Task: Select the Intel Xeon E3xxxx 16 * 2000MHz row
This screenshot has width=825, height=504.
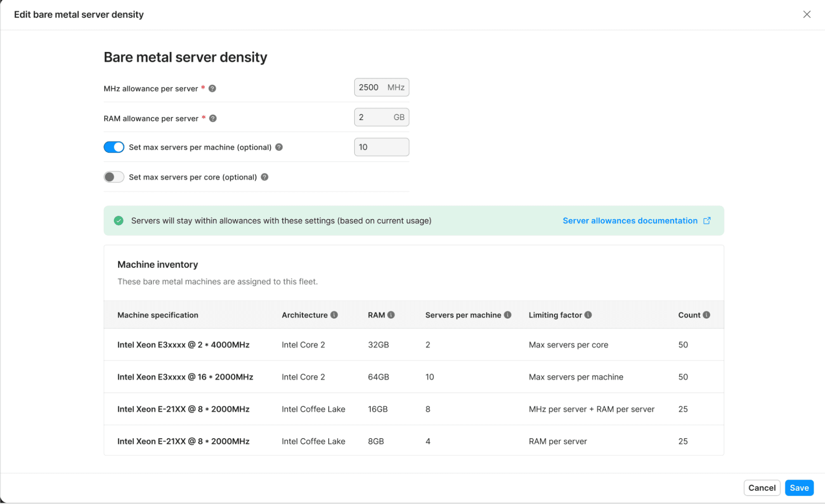Action: click(185, 377)
